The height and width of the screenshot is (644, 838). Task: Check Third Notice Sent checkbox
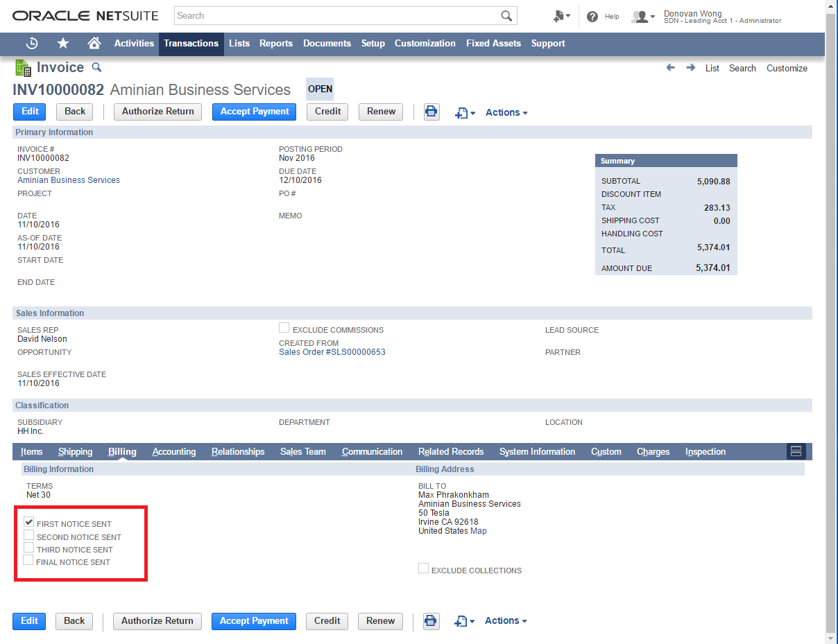click(29, 548)
